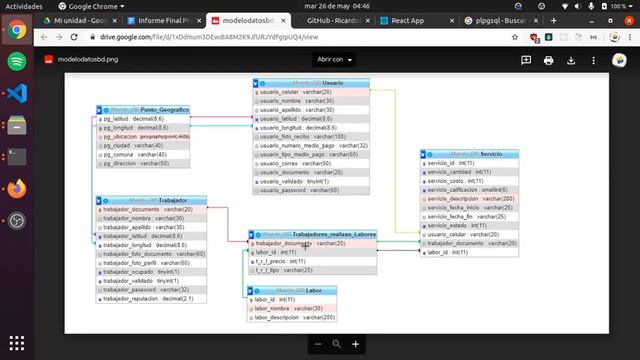Collapse the Trabajadores_realizan_Labores table
Viewport: 640px width, 360px height.
[251, 235]
